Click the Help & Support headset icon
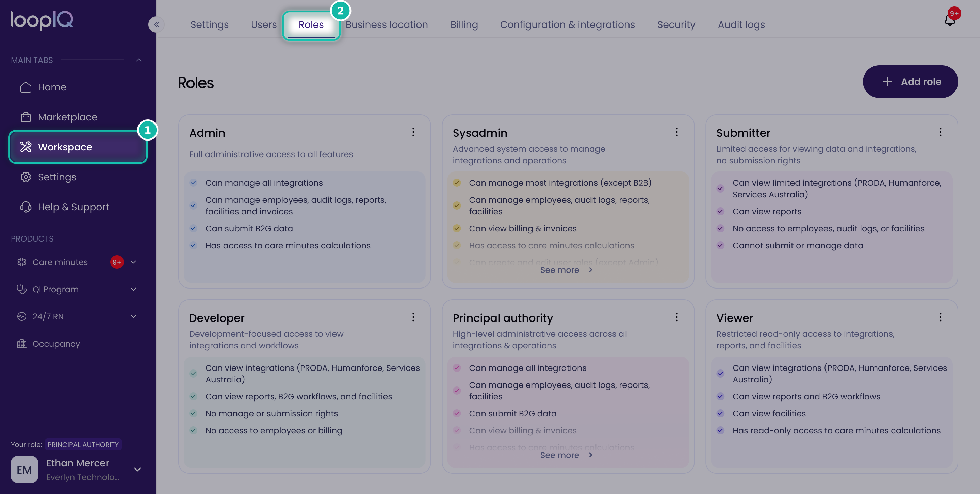This screenshot has width=980, height=494. (26, 207)
